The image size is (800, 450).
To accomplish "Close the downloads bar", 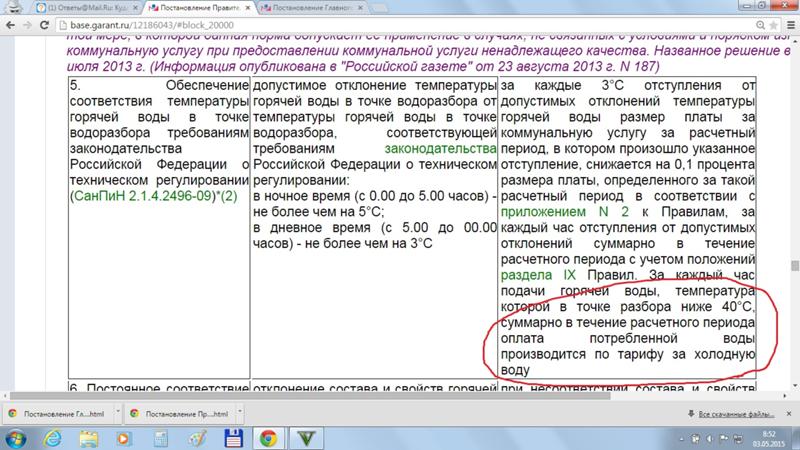I will (789, 414).
